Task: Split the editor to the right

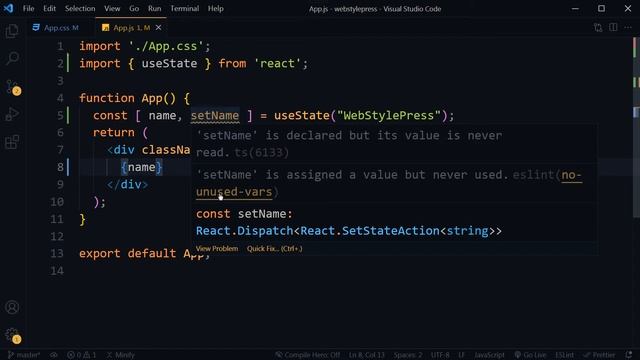Action: 613,27
